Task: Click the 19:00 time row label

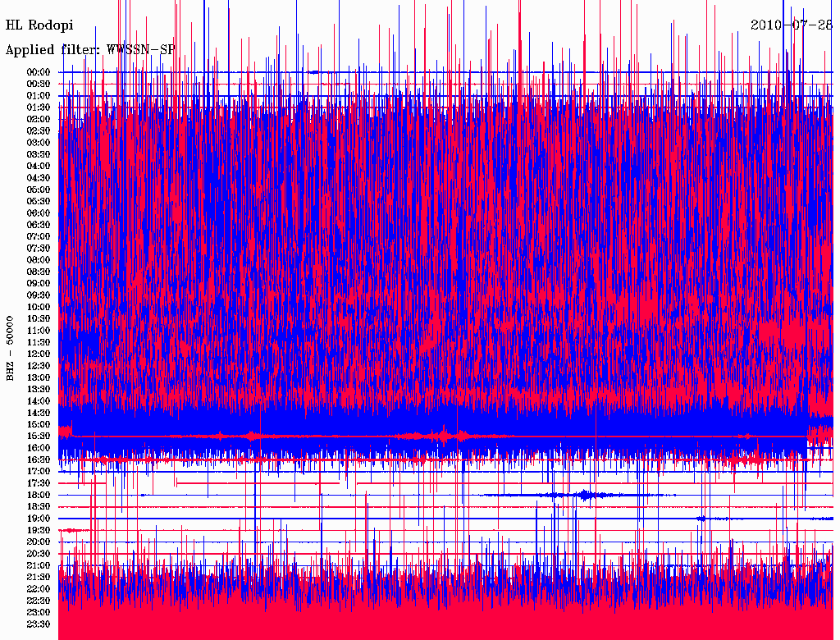Action: pyautogui.click(x=39, y=519)
